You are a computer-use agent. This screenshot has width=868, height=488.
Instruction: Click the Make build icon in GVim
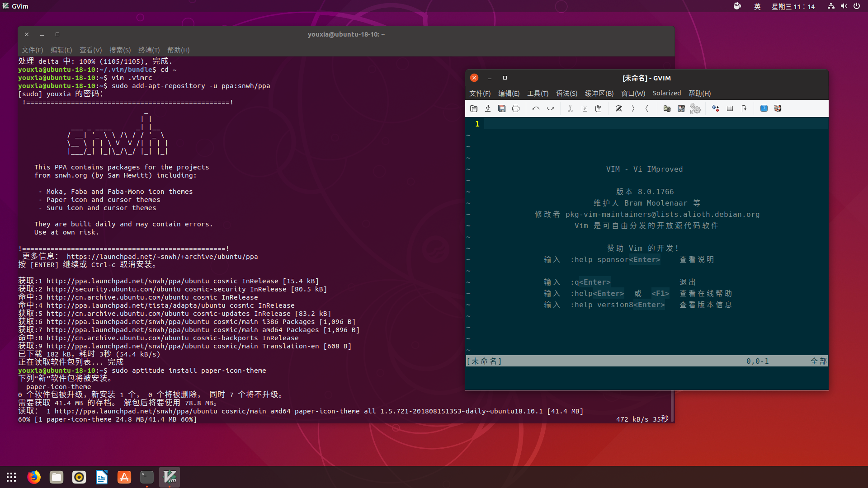click(716, 108)
